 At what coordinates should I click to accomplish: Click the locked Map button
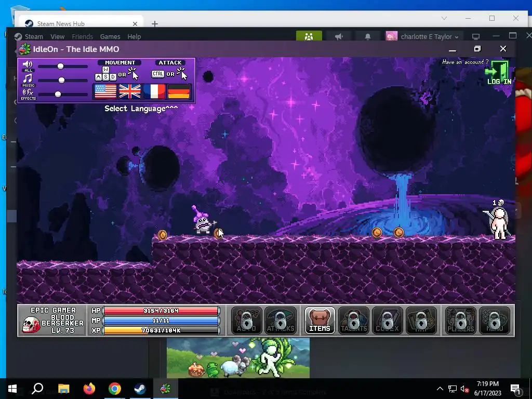coord(421,321)
